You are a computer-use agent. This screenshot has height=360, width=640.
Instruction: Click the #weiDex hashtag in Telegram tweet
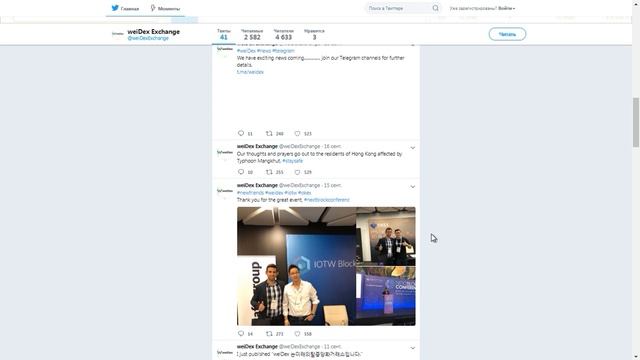pos(246,51)
